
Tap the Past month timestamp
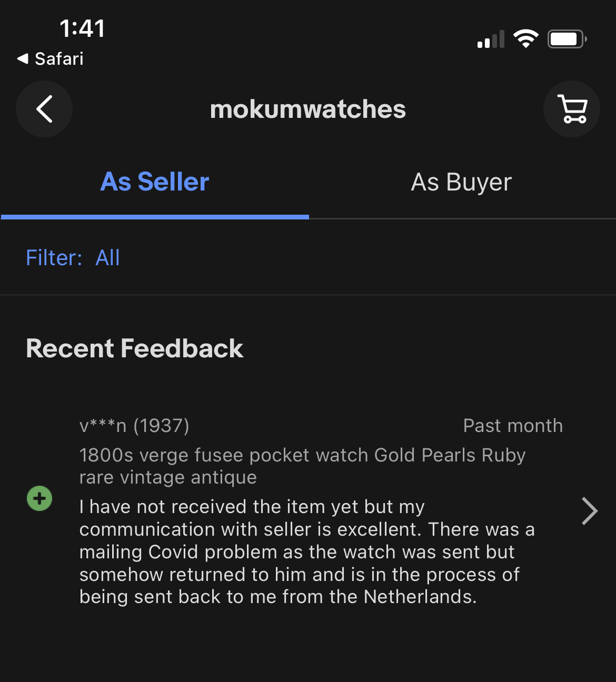point(513,425)
